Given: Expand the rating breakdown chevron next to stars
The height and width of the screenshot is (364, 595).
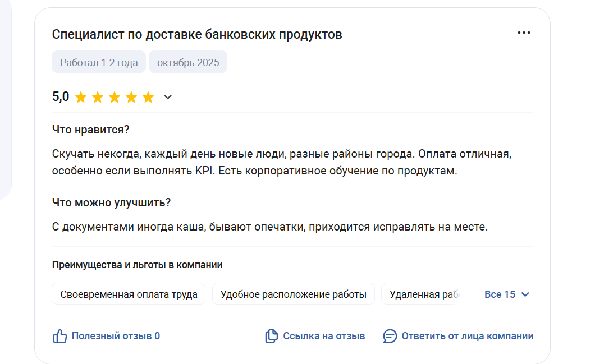Looking at the screenshot, I should [167, 98].
